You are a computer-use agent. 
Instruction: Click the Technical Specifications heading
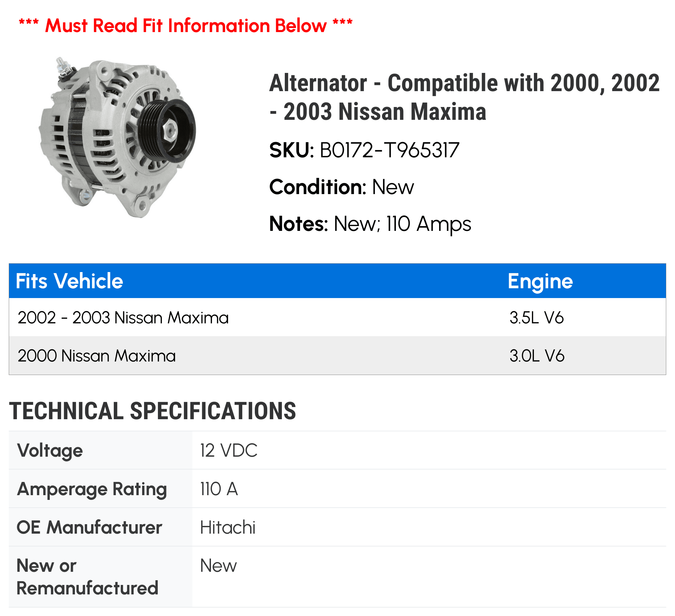click(153, 411)
